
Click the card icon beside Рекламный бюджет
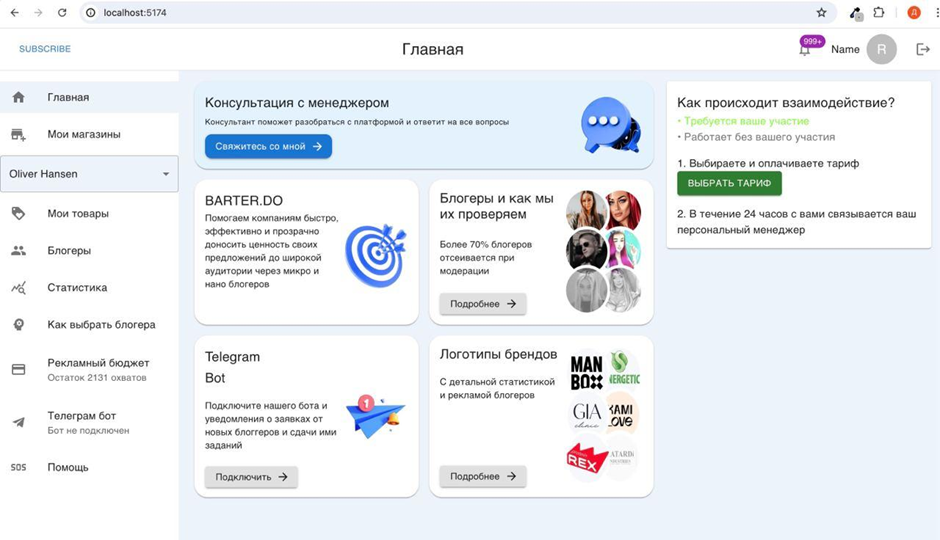tap(19, 370)
